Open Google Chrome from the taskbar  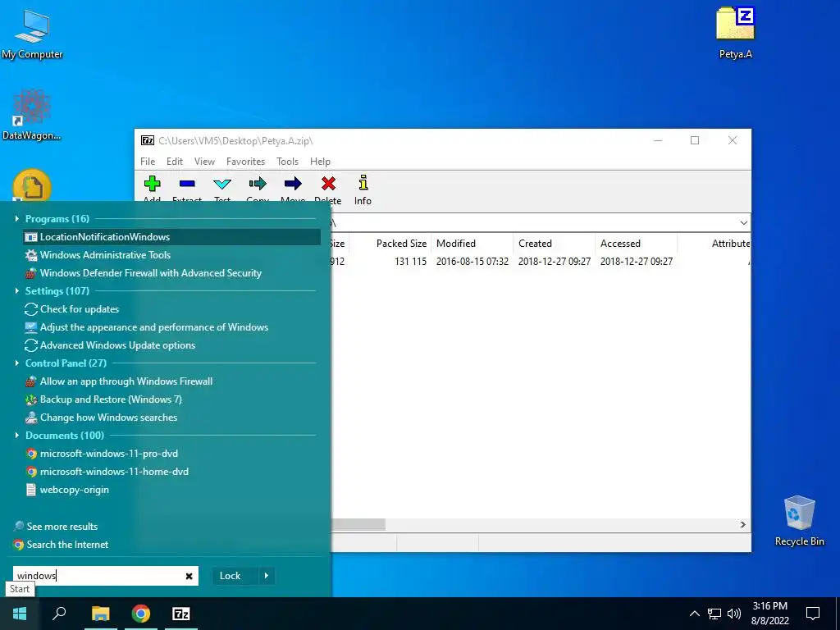(x=141, y=614)
